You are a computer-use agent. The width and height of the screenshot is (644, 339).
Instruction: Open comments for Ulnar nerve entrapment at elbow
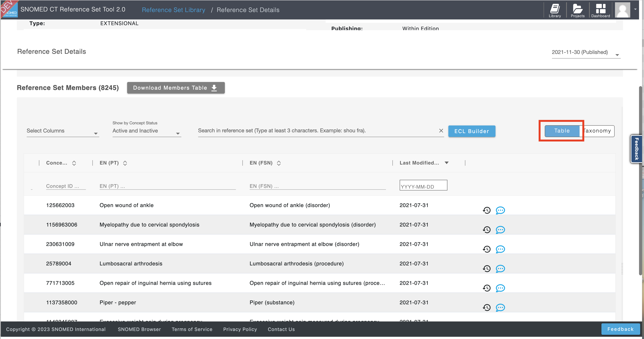click(500, 249)
